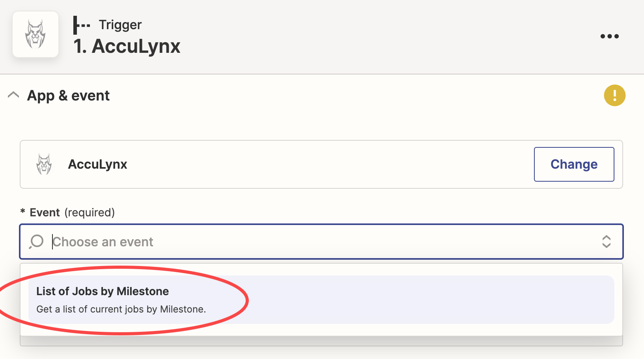Click the blank right side of the highlighted event option
The image size is (644, 359).
click(x=434, y=299)
